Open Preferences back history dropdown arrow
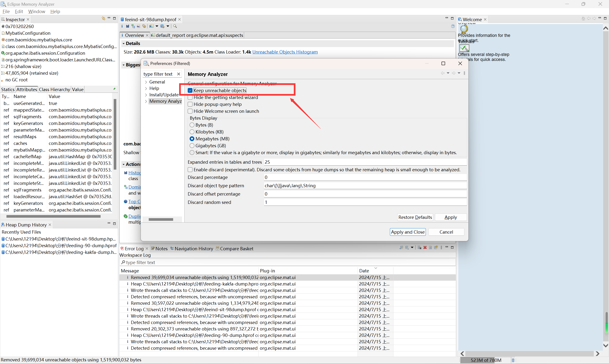The image size is (609, 364). click(448, 73)
